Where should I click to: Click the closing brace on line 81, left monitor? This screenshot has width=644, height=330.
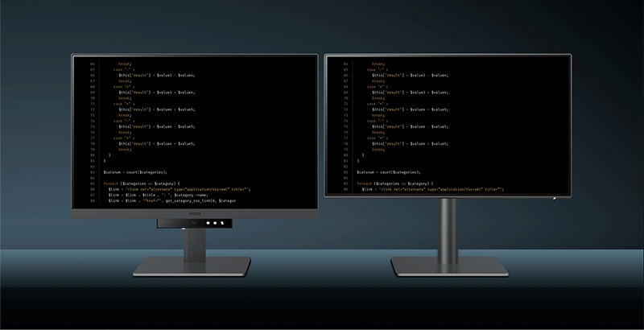pyautogui.click(x=105, y=161)
